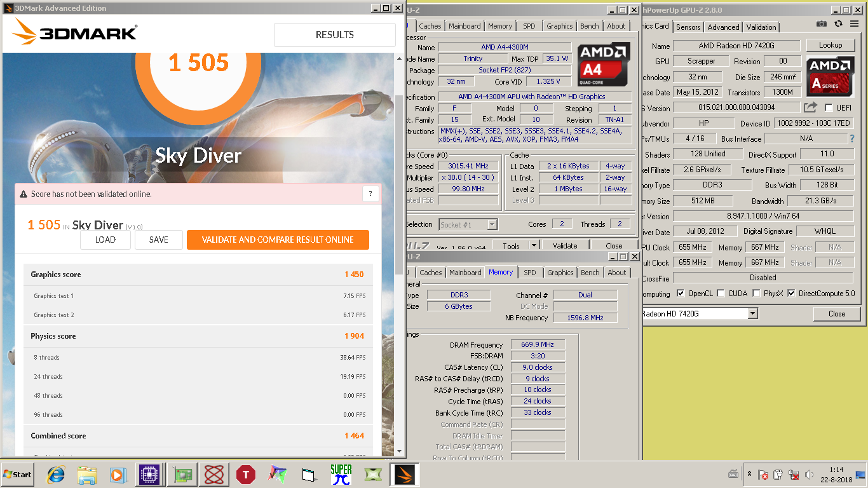
Task: Click CPU-Z Name field AMD A4-4300M
Action: 505,47
